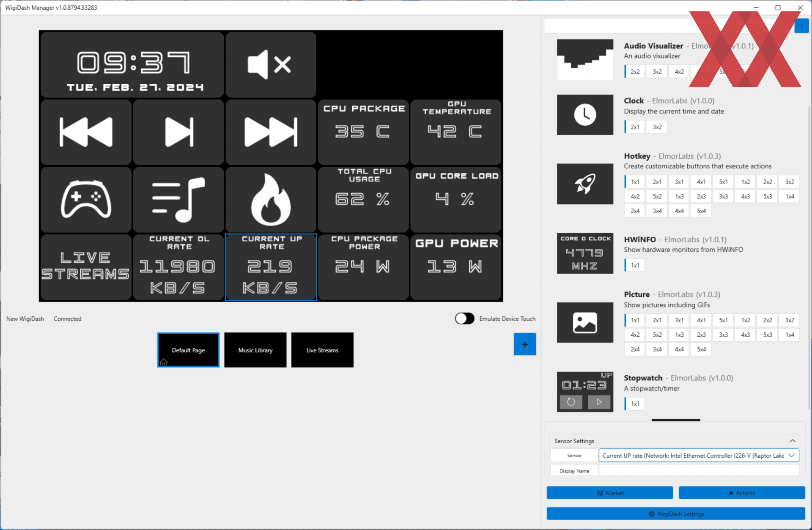Select the Live Streams text widget
The image size is (812, 530).
coord(86,267)
